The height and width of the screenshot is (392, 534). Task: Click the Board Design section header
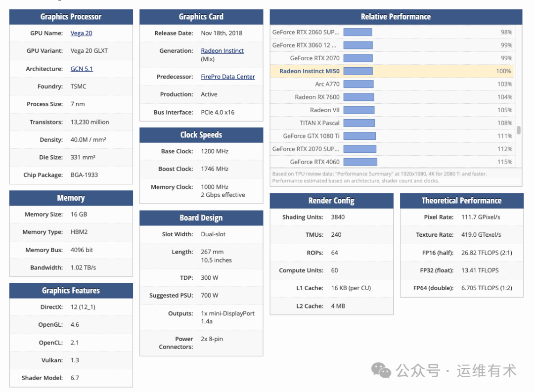pyautogui.click(x=201, y=218)
